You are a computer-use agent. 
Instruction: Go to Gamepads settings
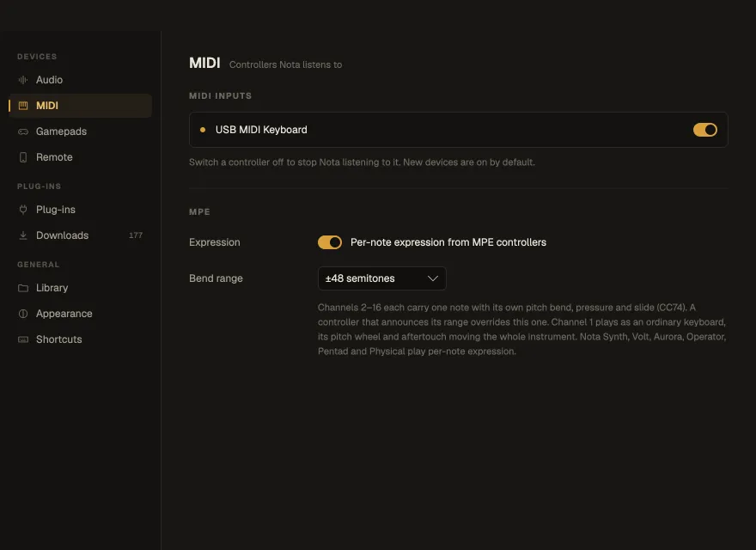click(x=81, y=131)
